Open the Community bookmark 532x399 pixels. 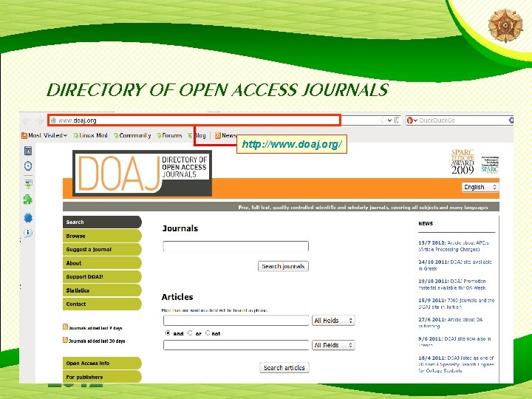click(132, 135)
